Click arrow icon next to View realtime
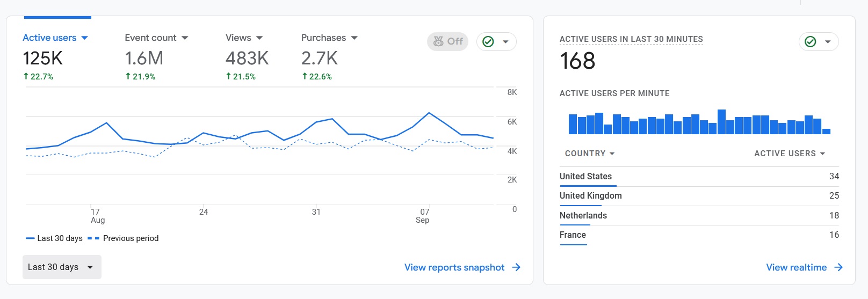 point(838,267)
